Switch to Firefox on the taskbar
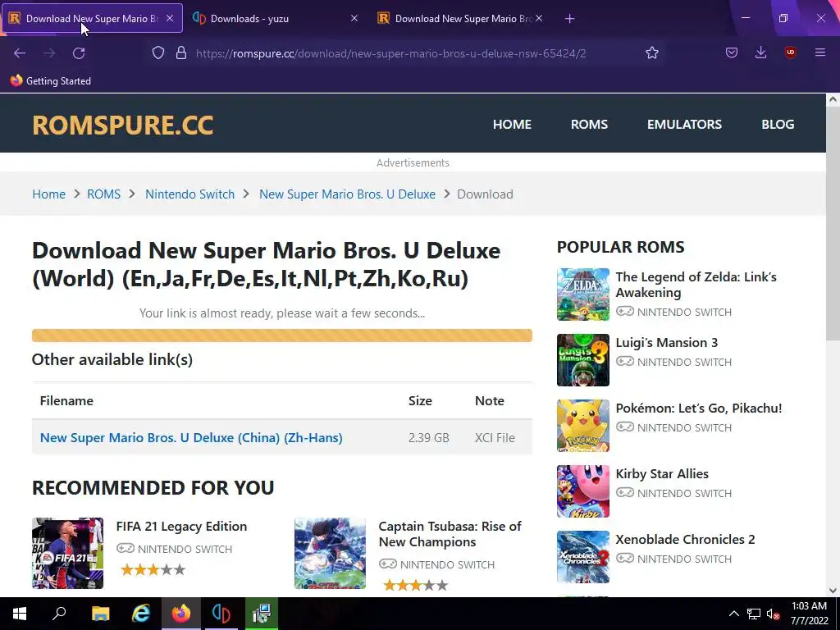The image size is (840, 630). pyautogui.click(x=181, y=614)
